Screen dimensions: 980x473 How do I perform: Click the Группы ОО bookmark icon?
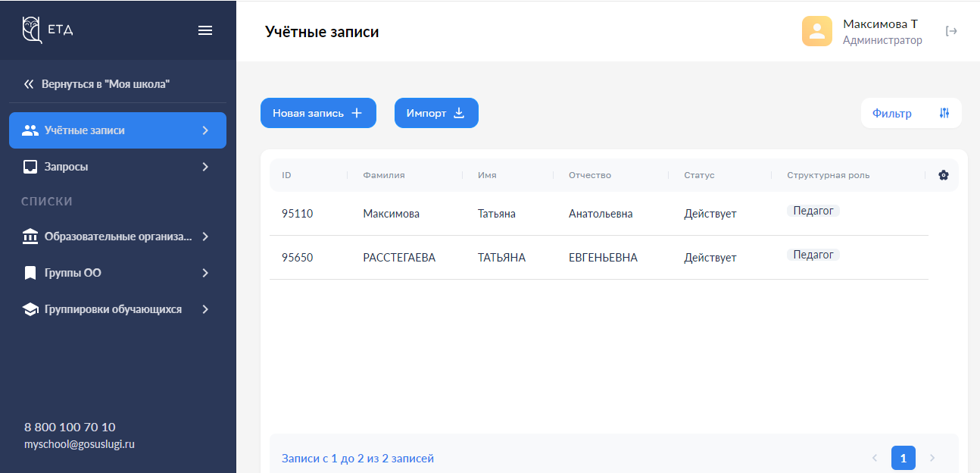coord(30,273)
